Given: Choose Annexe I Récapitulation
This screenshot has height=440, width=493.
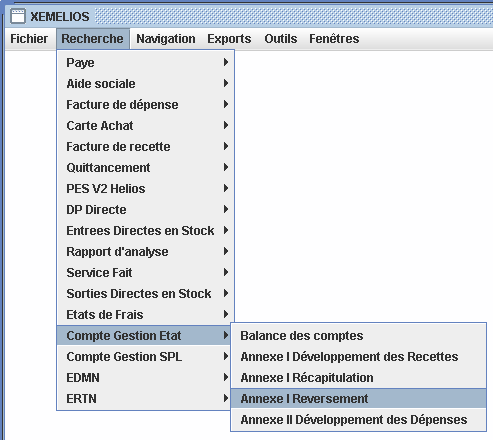Looking at the screenshot, I should click(358, 378).
